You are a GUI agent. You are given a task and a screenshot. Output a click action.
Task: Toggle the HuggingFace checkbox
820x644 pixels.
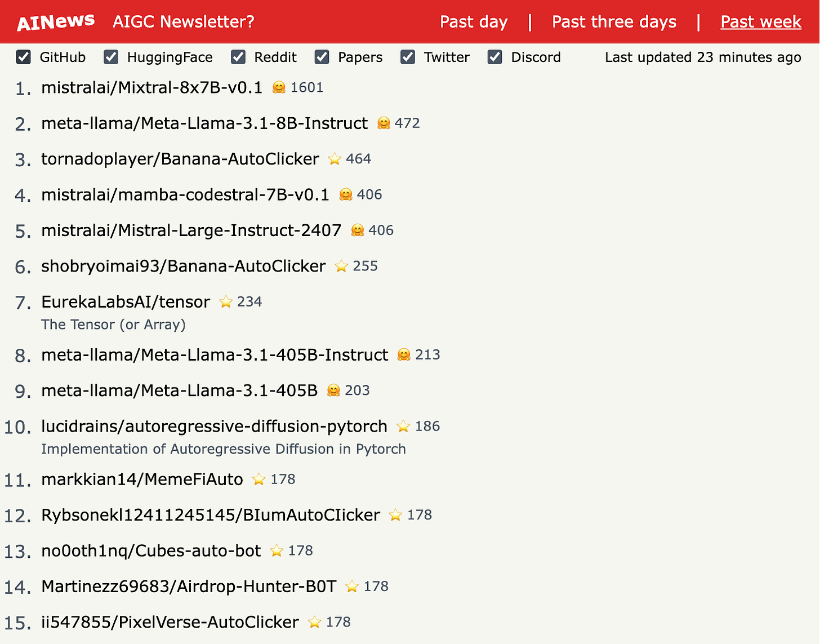[111, 57]
